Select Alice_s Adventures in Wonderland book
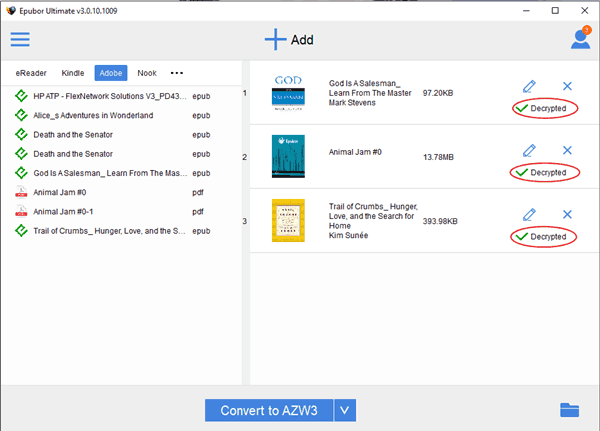Screen dimensions: 600x431 tap(112, 115)
